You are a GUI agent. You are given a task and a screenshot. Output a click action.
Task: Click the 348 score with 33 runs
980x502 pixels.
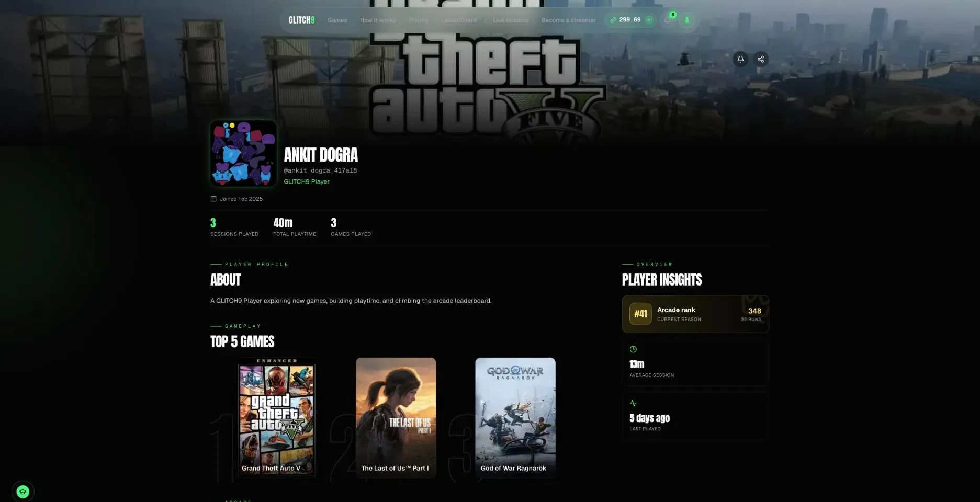pyautogui.click(x=751, y=314)
